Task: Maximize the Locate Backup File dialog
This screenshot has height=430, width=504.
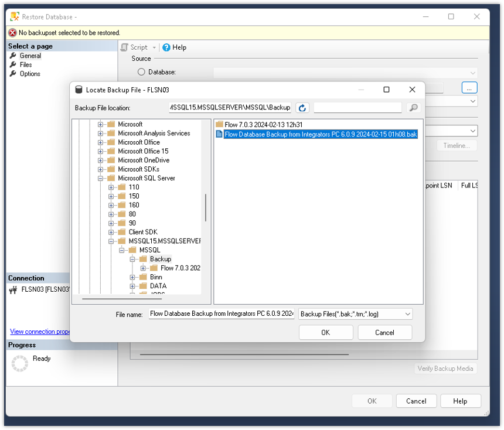Action: [x=386, y=90]
